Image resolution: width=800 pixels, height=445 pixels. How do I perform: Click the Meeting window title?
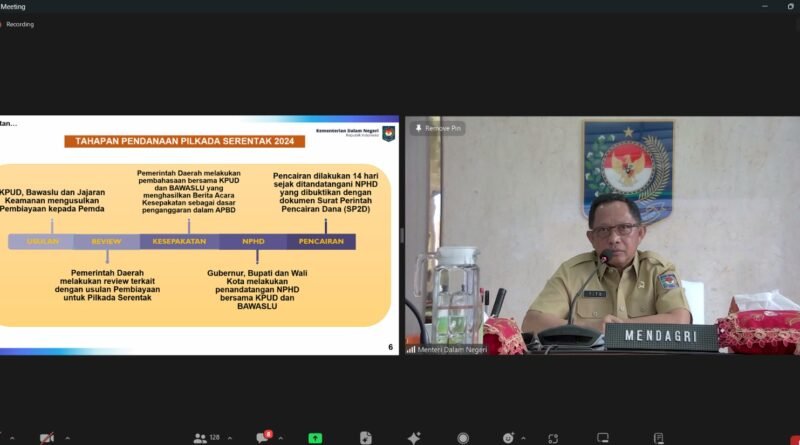13,6
